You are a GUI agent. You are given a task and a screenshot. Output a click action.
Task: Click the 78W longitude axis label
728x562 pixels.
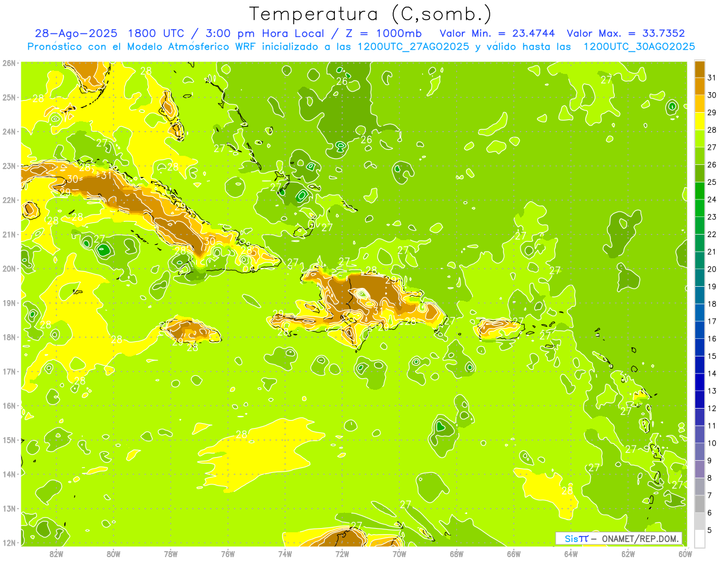click(x=170, y=554)
